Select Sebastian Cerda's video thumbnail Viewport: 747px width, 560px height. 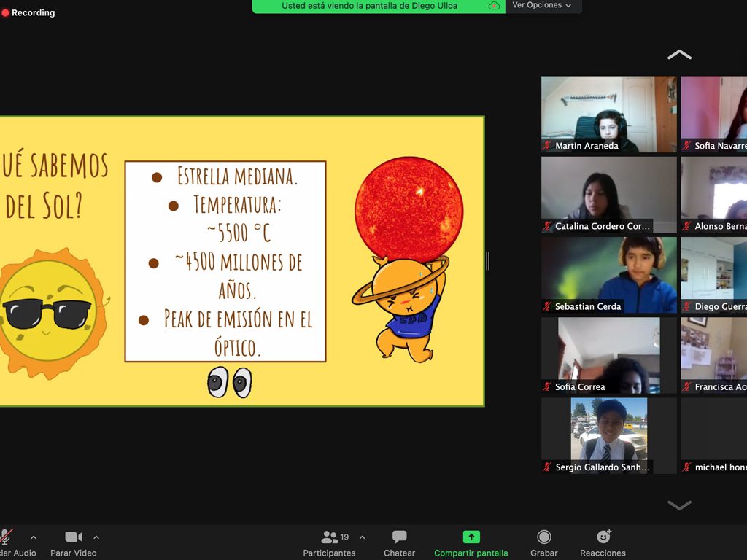(608, 275)
